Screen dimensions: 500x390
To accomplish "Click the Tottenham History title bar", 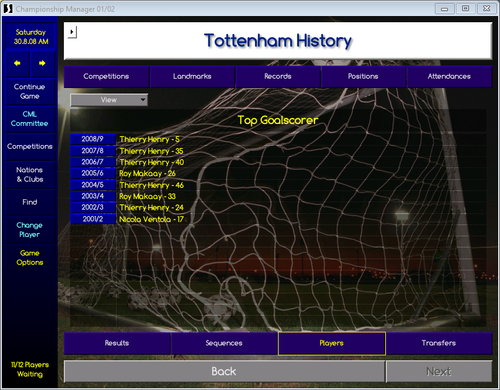I will point(278,41).
